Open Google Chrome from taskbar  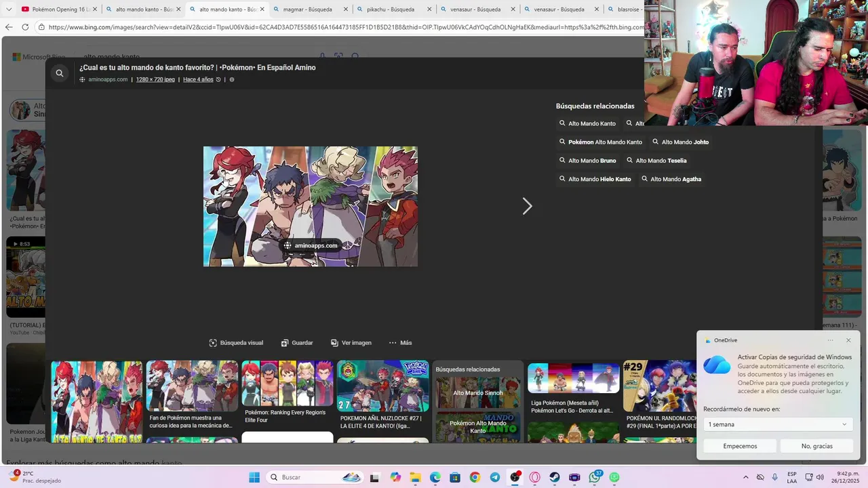475,477
